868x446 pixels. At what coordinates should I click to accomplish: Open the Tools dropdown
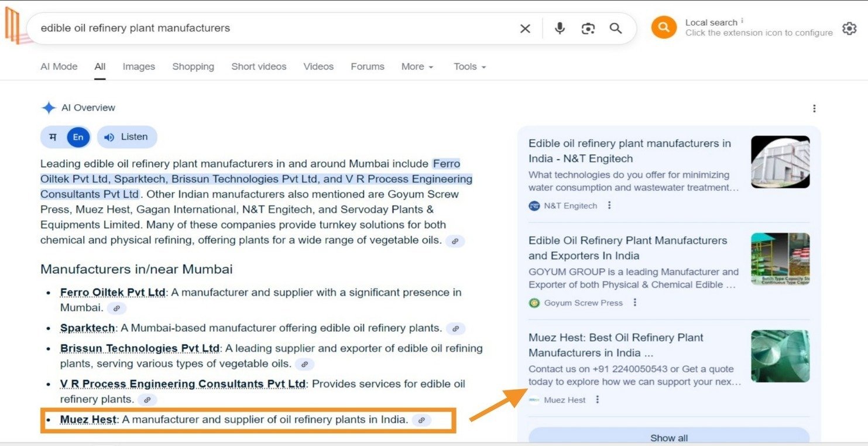[x=469, y=67]
